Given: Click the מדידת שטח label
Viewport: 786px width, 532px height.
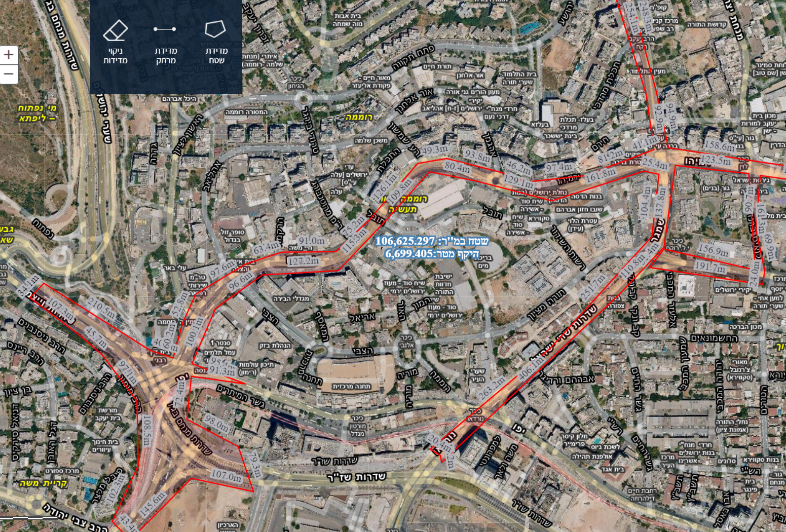Looking at the screenshot, I should (216, 56).
